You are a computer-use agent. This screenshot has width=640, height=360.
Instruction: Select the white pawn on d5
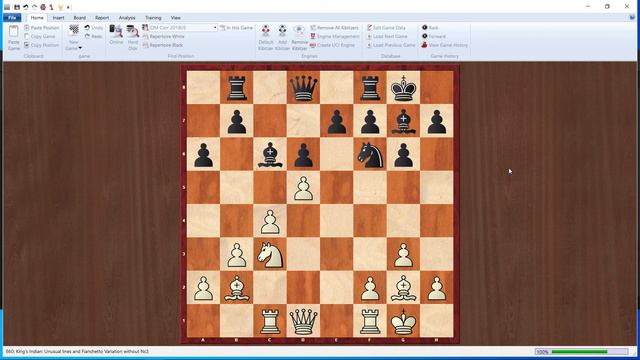[303, 188]
